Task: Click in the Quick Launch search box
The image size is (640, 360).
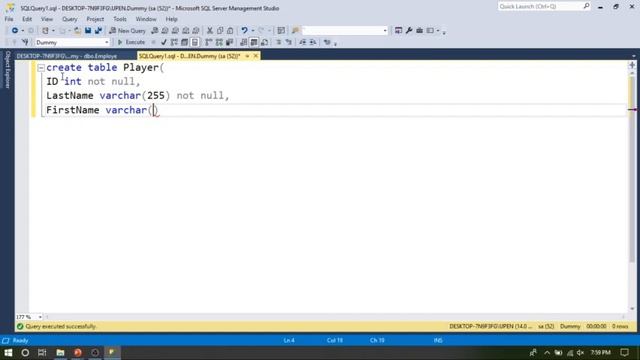Action: (x=543, y=6)
